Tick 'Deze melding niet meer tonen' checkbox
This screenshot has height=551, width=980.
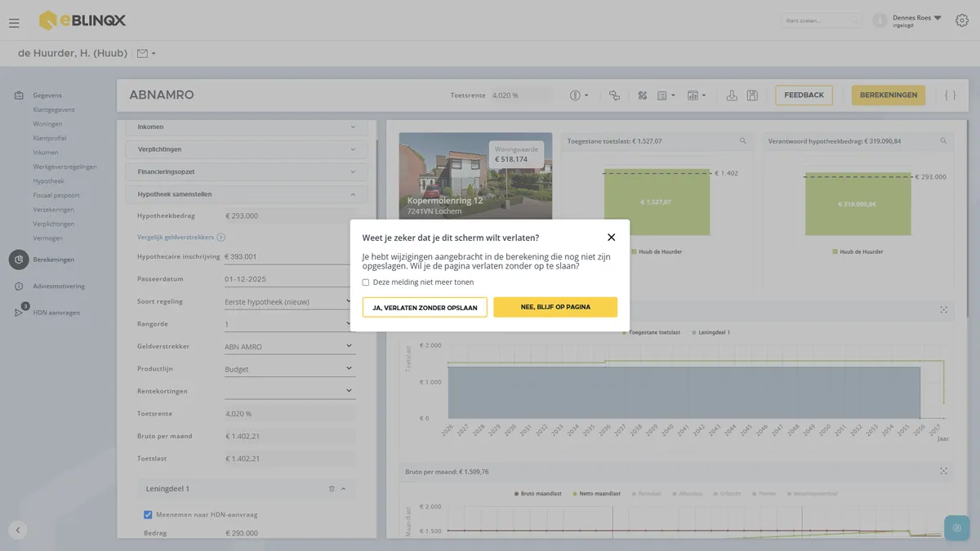366,282
